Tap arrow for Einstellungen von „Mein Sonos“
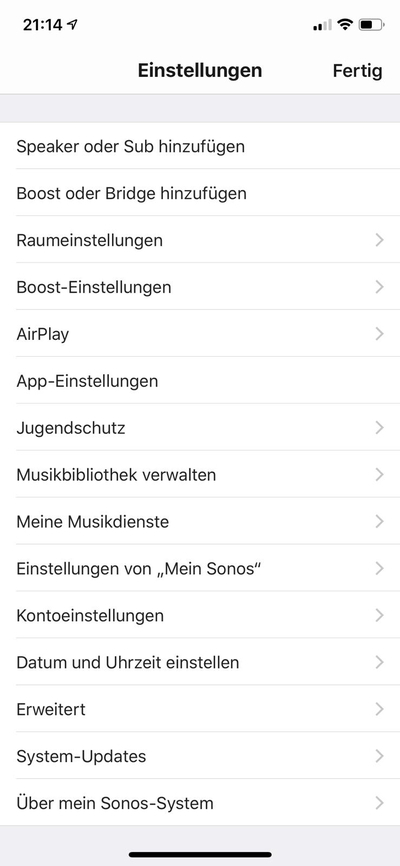400x866 pixels. 379,569
